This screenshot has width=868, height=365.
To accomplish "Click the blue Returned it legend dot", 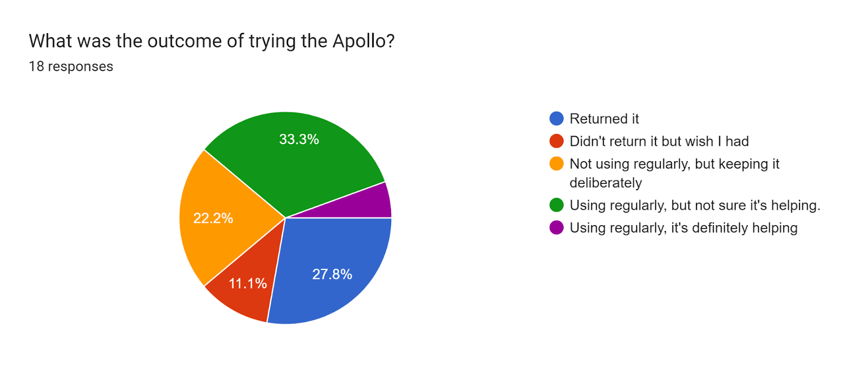I will tap(557, 119).
